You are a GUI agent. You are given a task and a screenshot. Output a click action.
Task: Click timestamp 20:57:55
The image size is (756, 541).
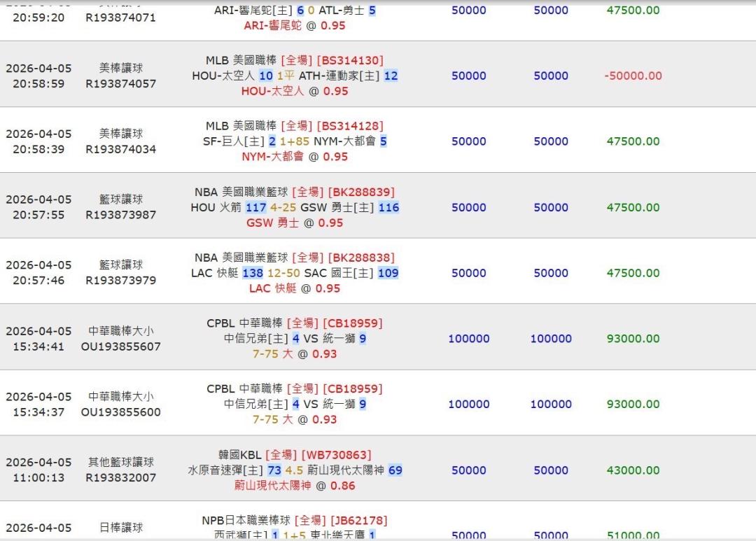[38, 215]
